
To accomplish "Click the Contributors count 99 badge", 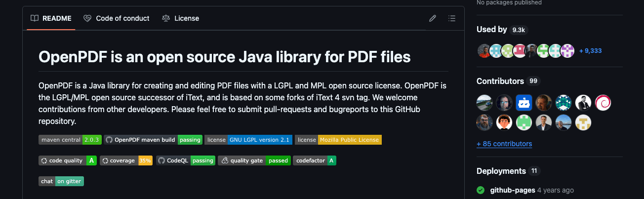I will pyautogui.click(x=534, y=81).
